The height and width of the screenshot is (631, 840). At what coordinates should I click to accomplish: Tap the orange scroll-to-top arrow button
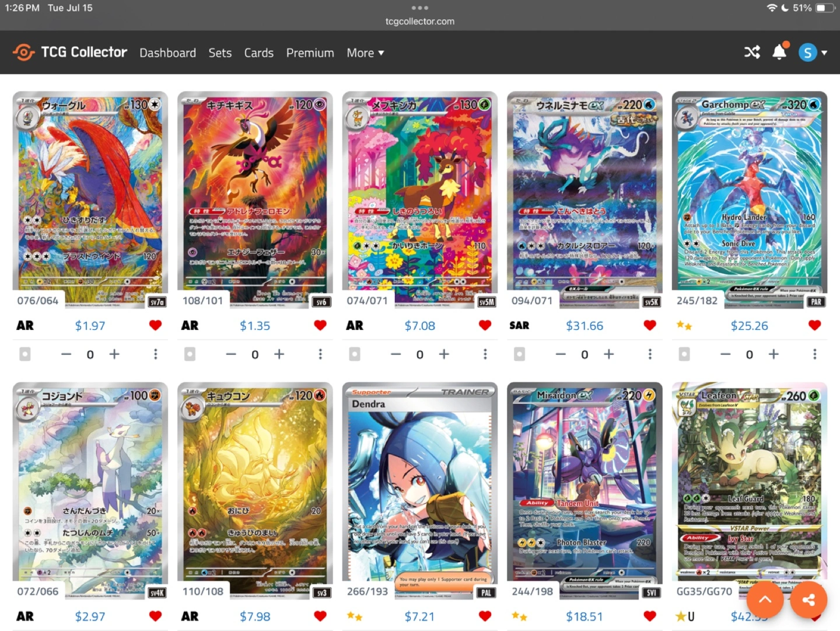click(x=765, y=599)
